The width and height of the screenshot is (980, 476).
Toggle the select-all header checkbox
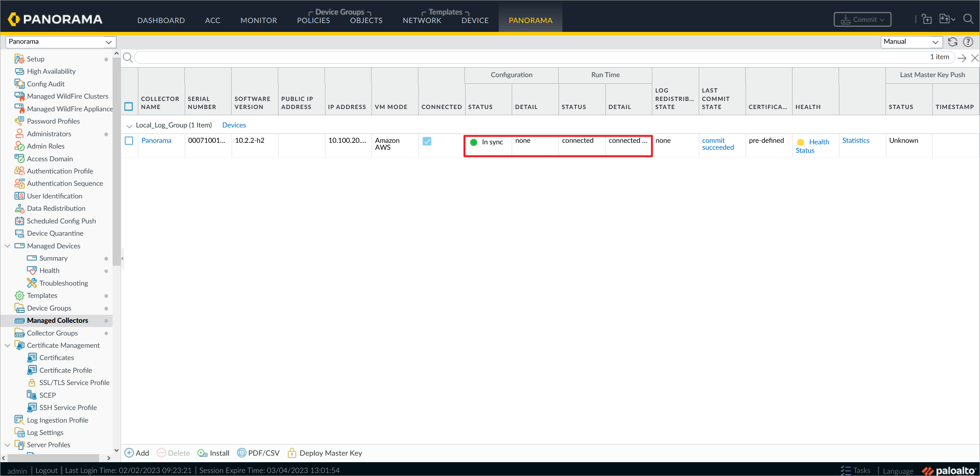click(x=129, y=106)
